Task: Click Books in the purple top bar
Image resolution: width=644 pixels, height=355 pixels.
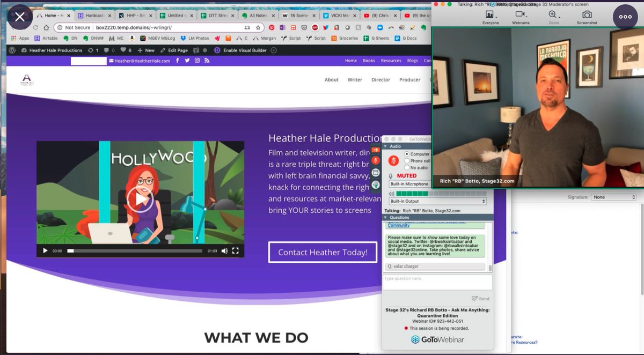Action: coord(369,61)
